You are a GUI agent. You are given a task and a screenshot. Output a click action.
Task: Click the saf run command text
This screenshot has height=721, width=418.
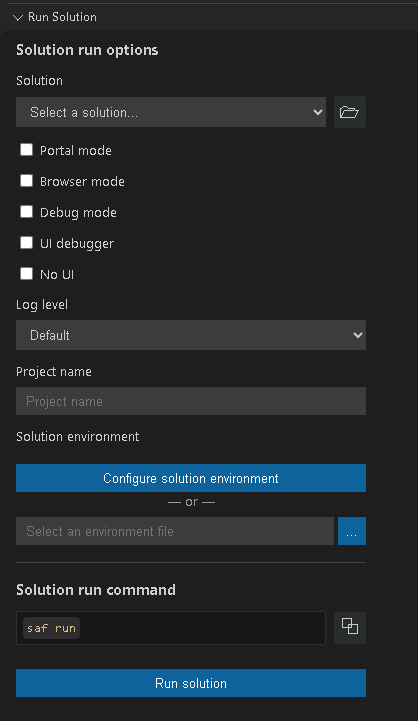point(52,628)
